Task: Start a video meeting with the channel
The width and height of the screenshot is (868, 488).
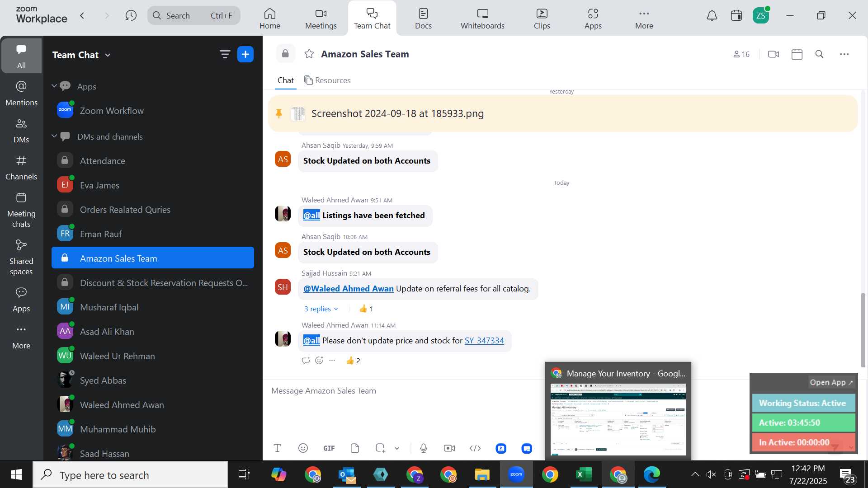Action: tap(774, 54)
